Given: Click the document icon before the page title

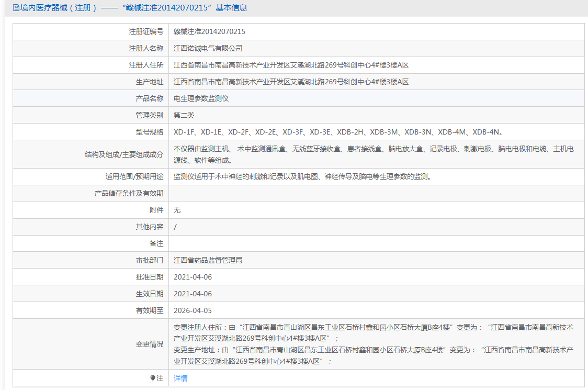Looking at the screenshot, I should (16, 8).
